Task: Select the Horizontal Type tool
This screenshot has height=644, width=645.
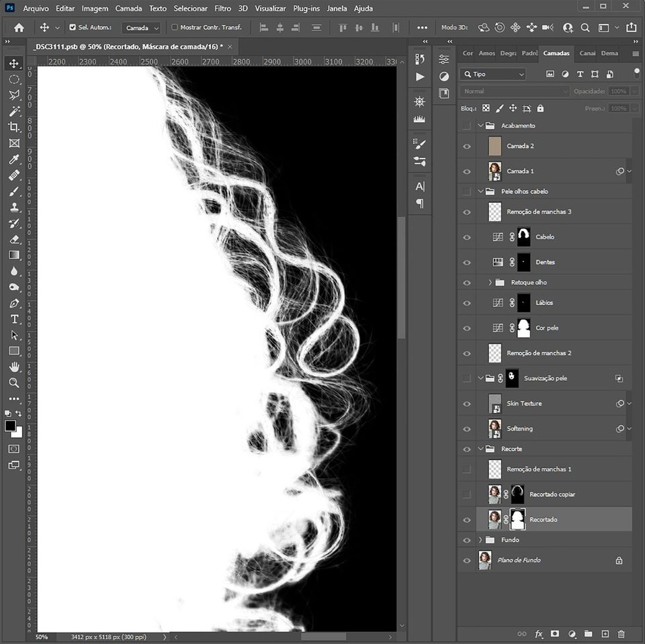Action: point(14,319)
